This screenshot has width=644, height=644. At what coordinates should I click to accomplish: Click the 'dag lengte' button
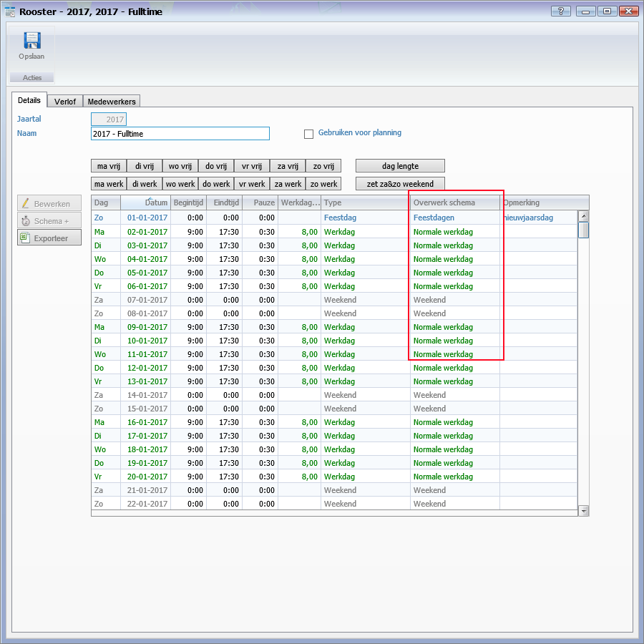coord(400,166)
